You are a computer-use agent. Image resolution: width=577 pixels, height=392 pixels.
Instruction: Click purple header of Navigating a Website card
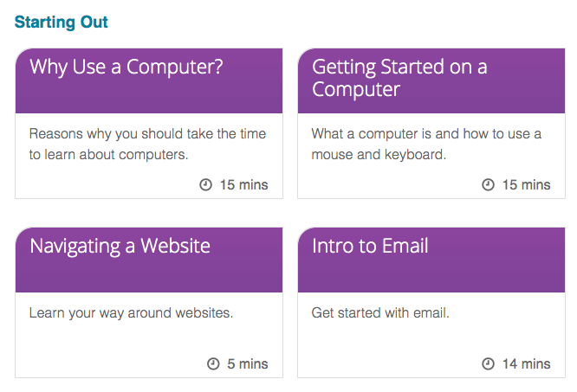pyautogui.click(x=149, y=260)
